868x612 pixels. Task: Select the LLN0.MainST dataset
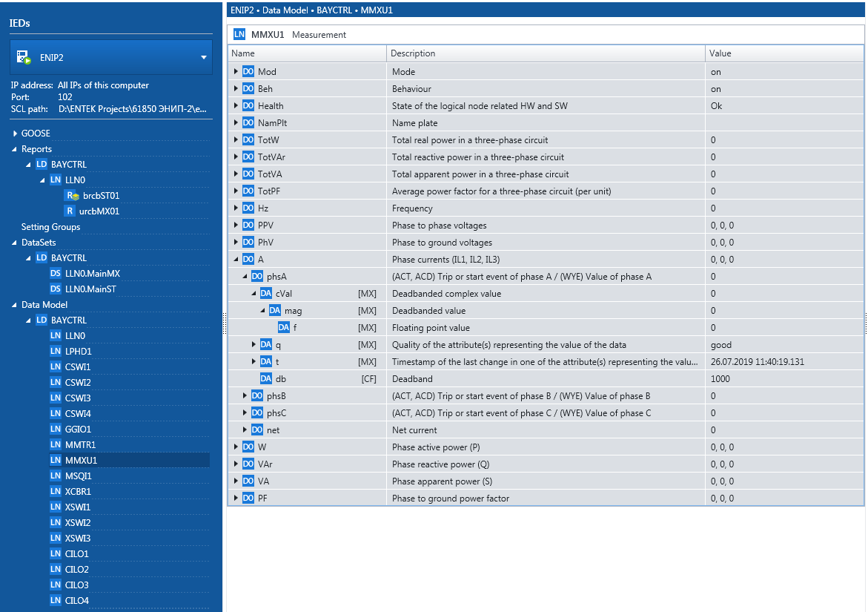[90, 289]
